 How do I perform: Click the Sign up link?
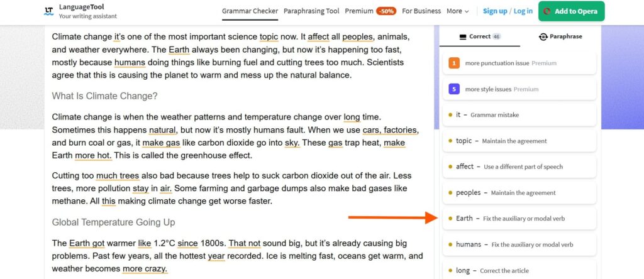tap(495, 11)
